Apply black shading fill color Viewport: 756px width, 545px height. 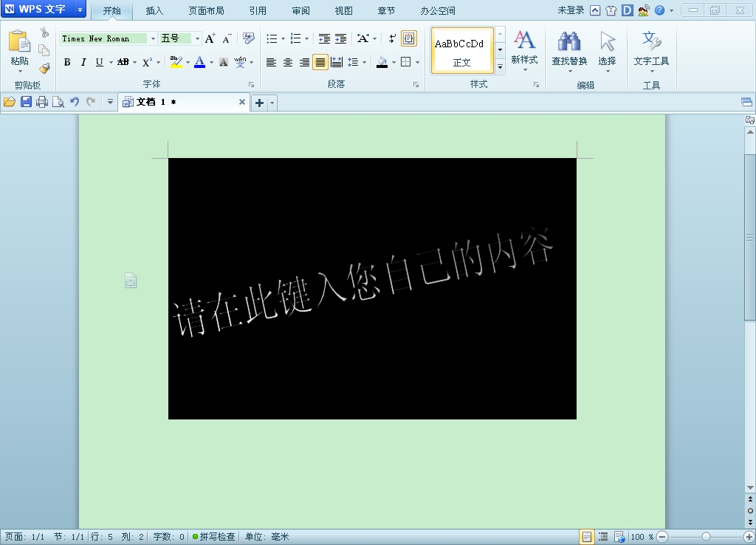pos(382,62)
